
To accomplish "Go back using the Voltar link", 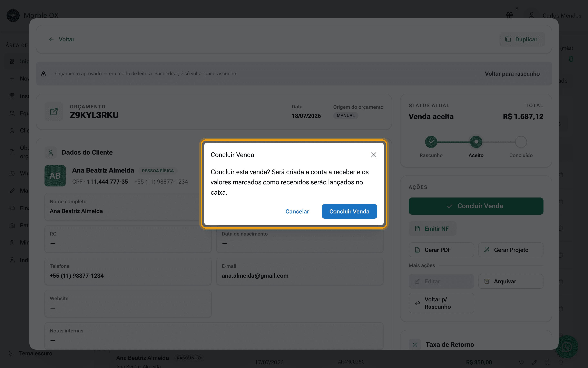I will 62,39.
